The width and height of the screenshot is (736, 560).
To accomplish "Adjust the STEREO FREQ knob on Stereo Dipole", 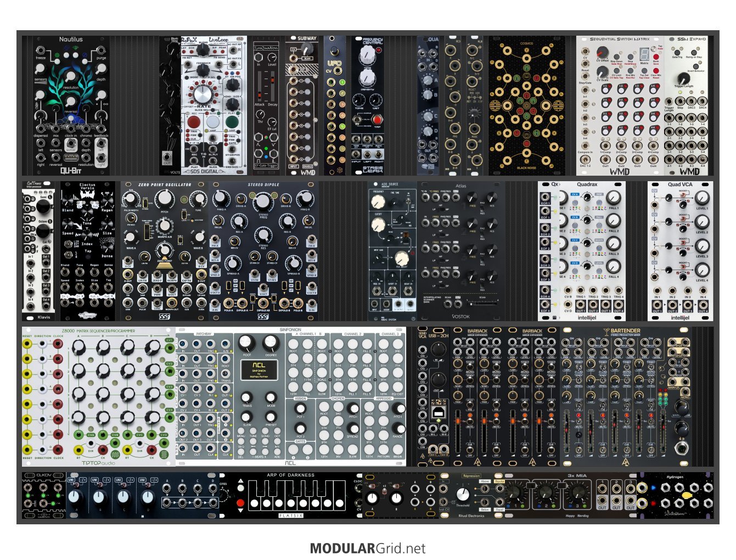I will (263, 201).
